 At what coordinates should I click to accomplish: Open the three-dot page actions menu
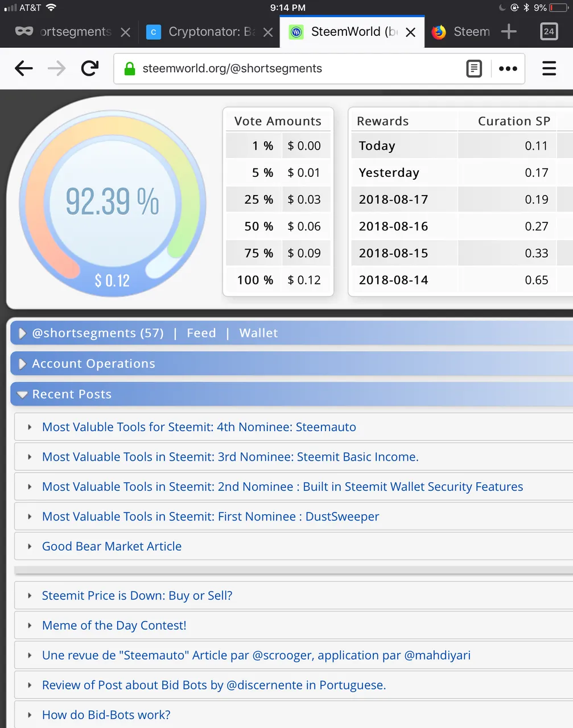[x=508, y=69]
